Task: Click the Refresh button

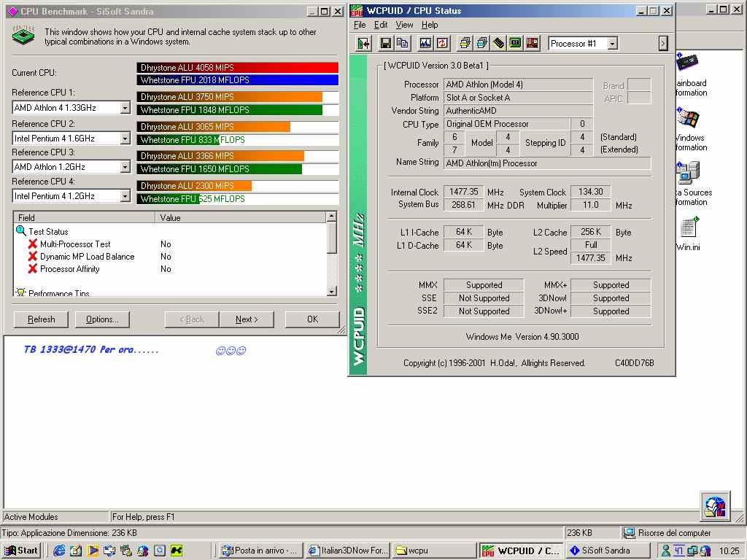Action: [x=41, y=319]
